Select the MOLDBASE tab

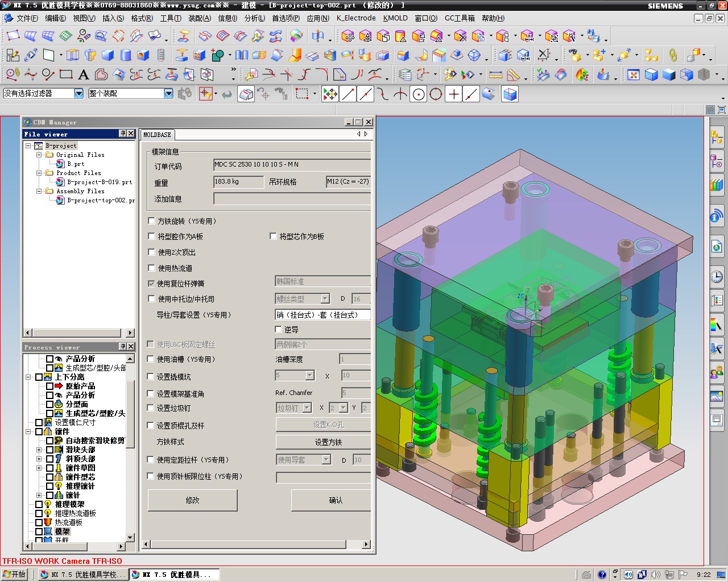click(158, 135)
